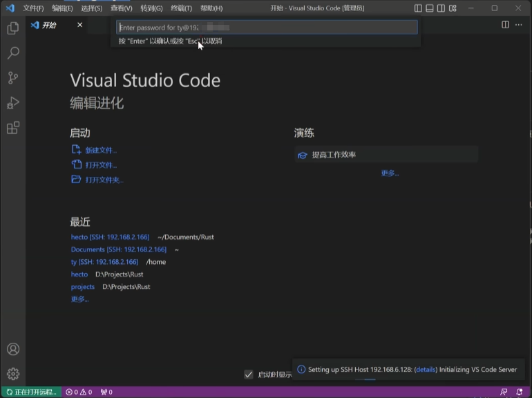This screenshot has width=532, height=398.
Task: Open the Search view in the activity bar
Action: 13,53
